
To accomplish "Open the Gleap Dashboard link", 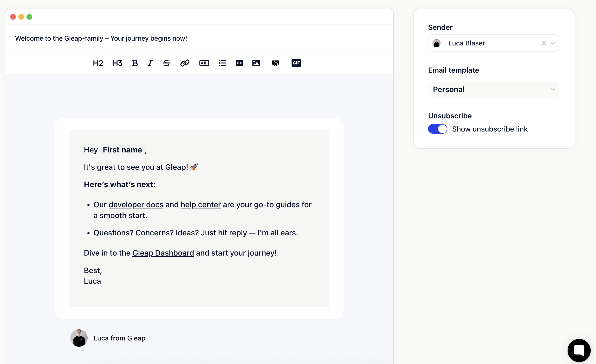I will click(163, 253).
